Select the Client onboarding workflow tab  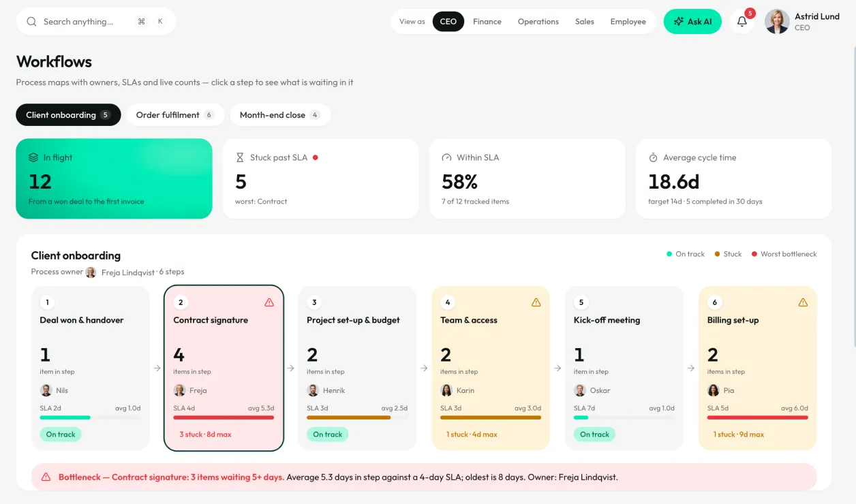(69, 115)
